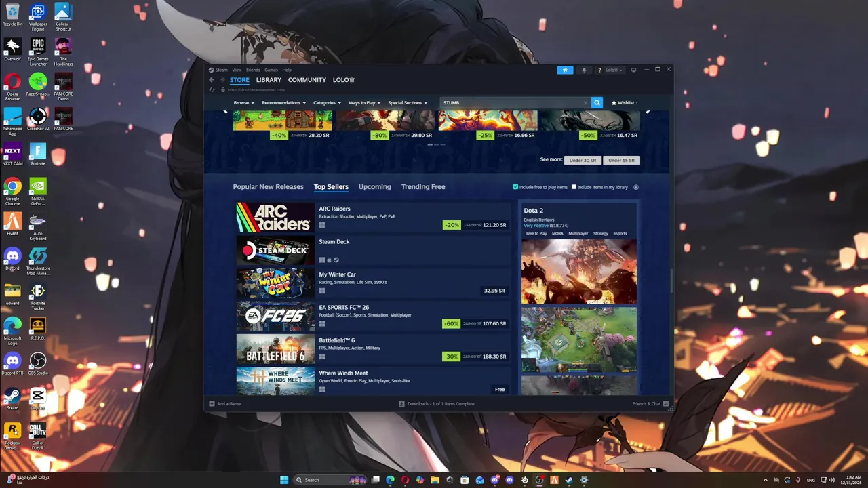Open the Games menu
This screenshot has width=868, height=488.
coord(271,70)
